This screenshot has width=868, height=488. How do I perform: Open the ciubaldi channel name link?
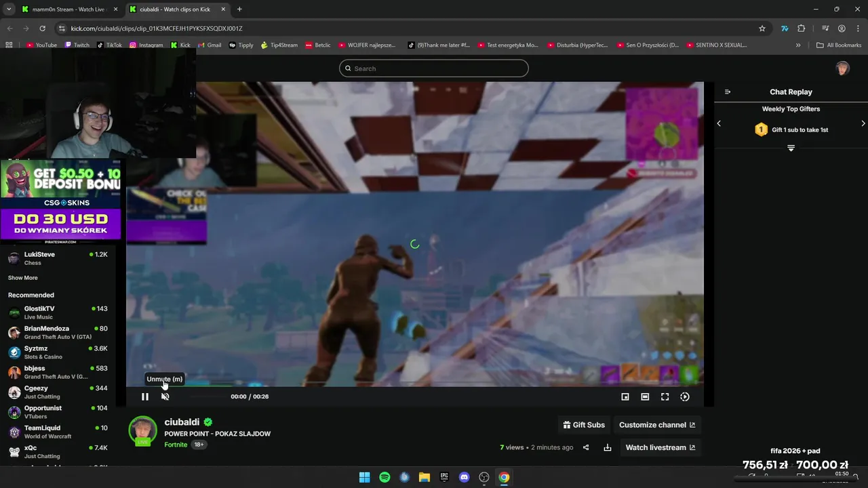[182, 422]
